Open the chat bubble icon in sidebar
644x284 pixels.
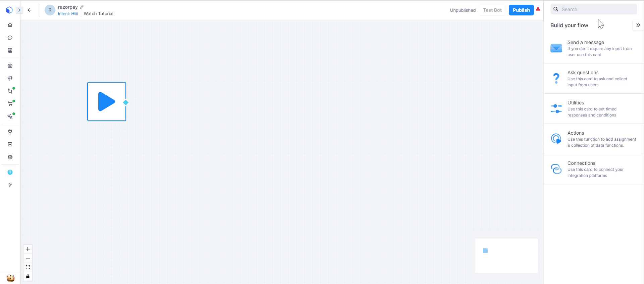[10, 38]
